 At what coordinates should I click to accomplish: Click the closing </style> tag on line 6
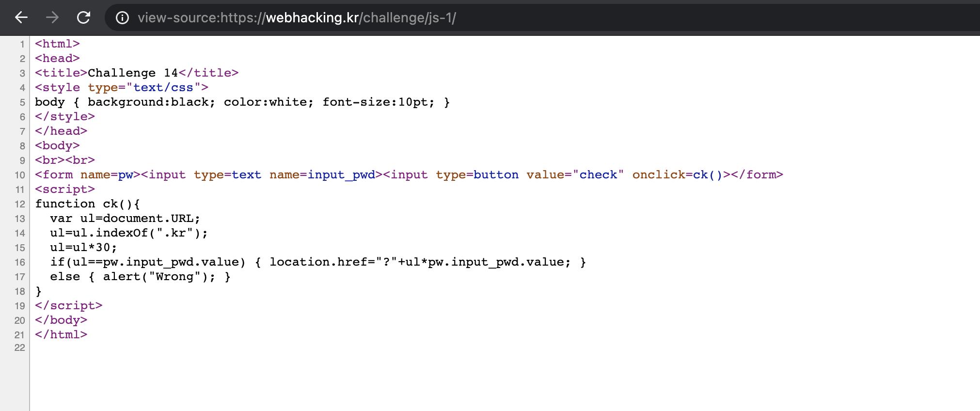coord(65,116)
